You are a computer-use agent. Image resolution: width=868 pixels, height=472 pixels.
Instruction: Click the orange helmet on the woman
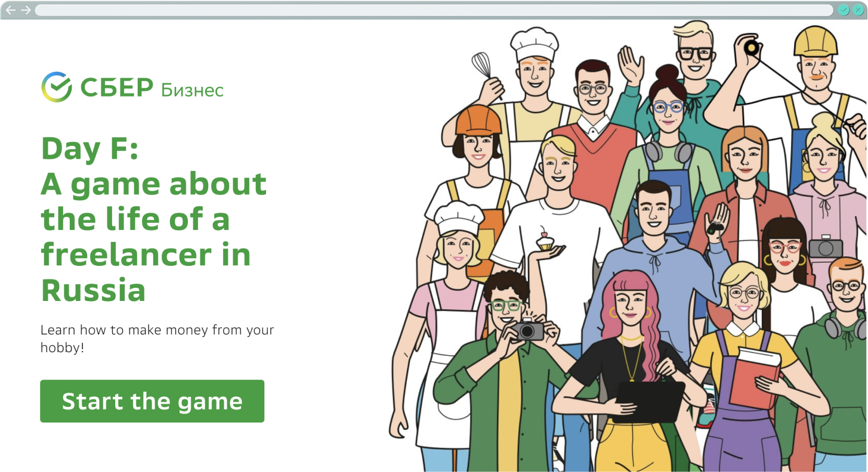pyautogui.click(x=478, y=120)
